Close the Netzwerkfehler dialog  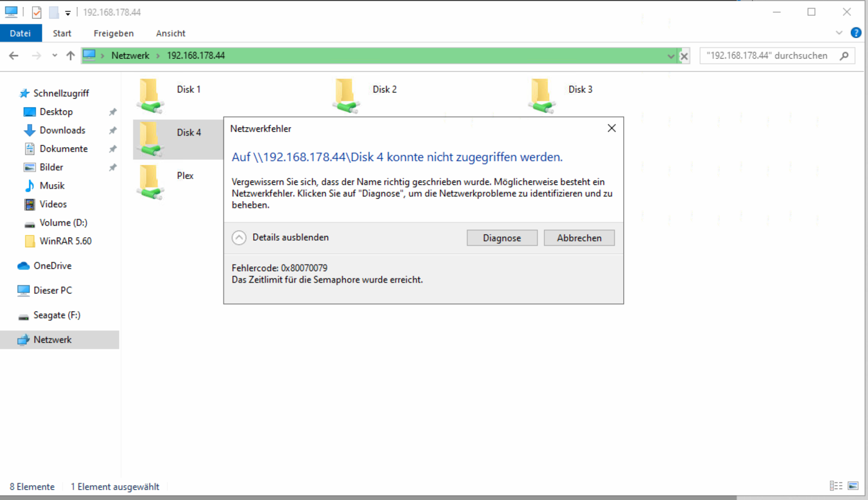point(611,128)
